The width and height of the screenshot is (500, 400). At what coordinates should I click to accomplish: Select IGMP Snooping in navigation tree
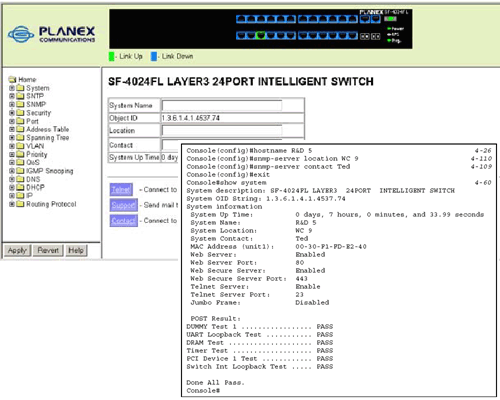tap(50, 171)
